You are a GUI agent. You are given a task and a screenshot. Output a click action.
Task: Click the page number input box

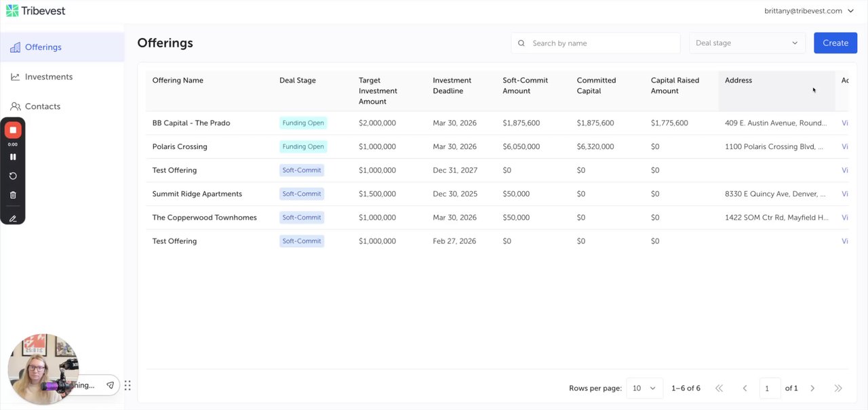tap(770, 388)
